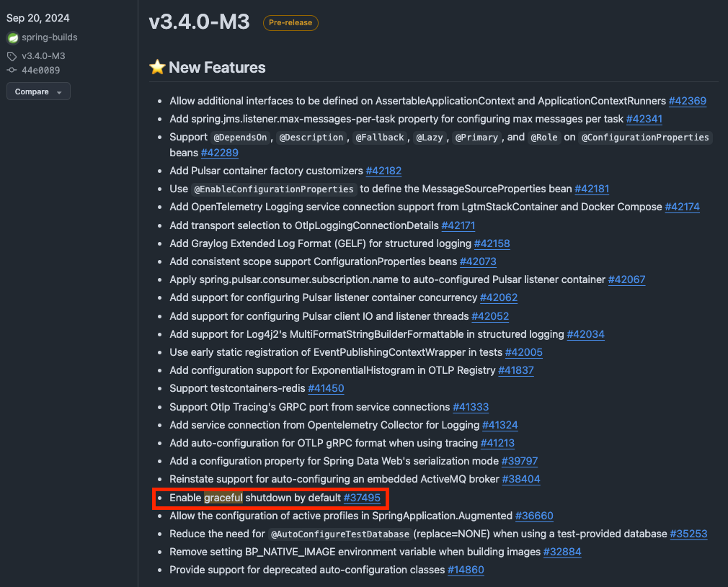The image size is (728, 587).
Task: Open issue #42073
Action: click(478, 262)
